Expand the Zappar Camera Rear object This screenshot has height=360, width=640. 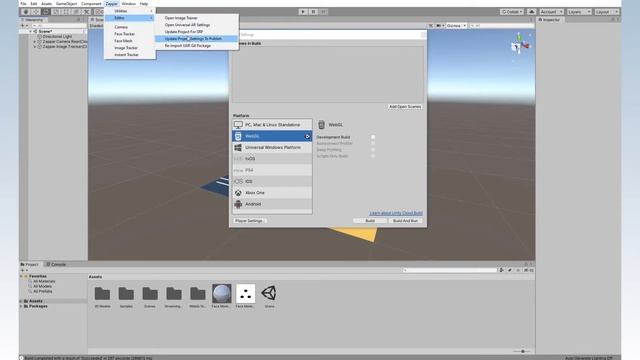pyautogui.click(x=35, y=42)
